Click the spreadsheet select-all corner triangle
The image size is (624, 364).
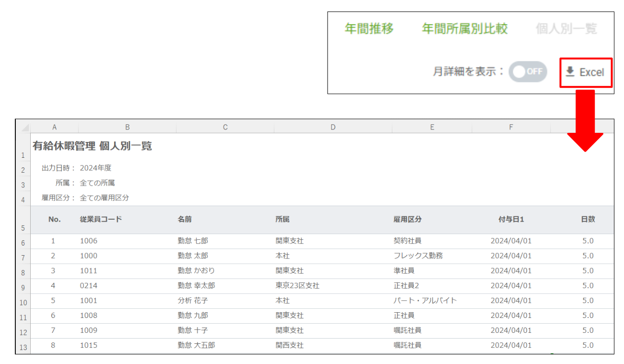pyautogui.click(x=24, y=128)
